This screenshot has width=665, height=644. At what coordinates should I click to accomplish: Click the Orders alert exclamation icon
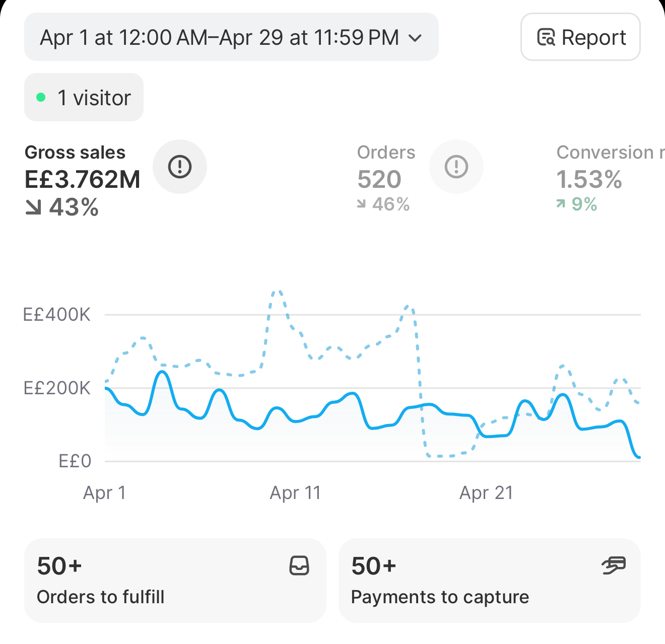point(456,167)
